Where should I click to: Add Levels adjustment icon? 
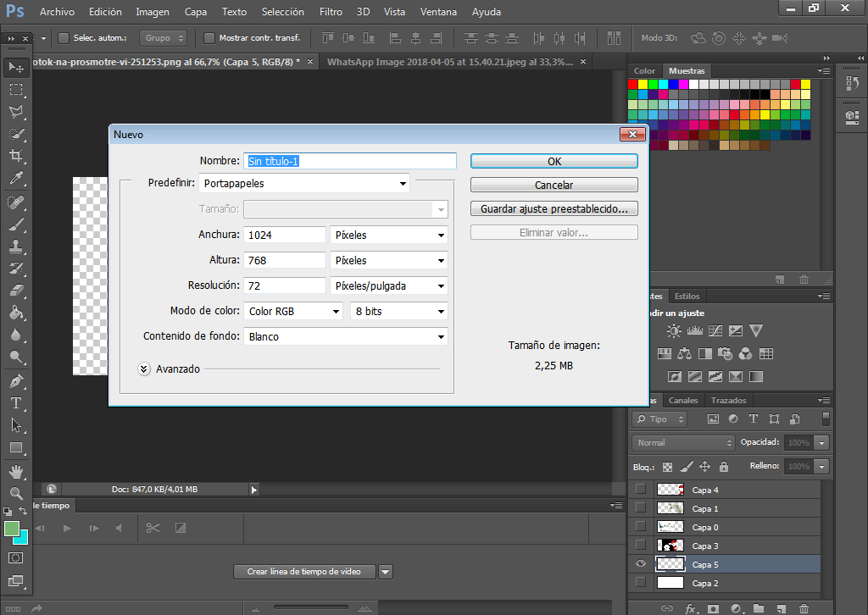(x=695, y=330)
